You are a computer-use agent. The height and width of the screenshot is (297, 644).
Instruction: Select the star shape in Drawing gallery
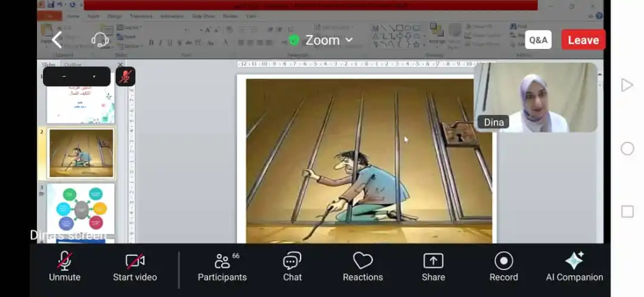[x=416, y=44]
